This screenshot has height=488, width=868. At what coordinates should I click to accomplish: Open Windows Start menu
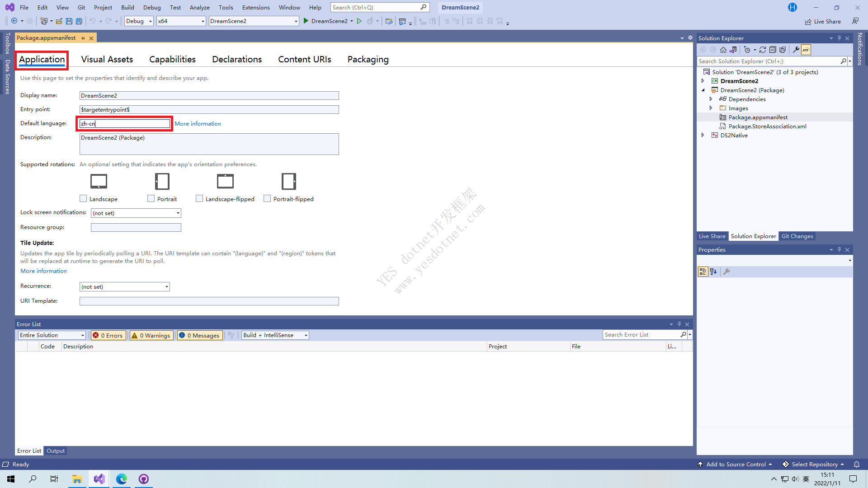point(11,479)
